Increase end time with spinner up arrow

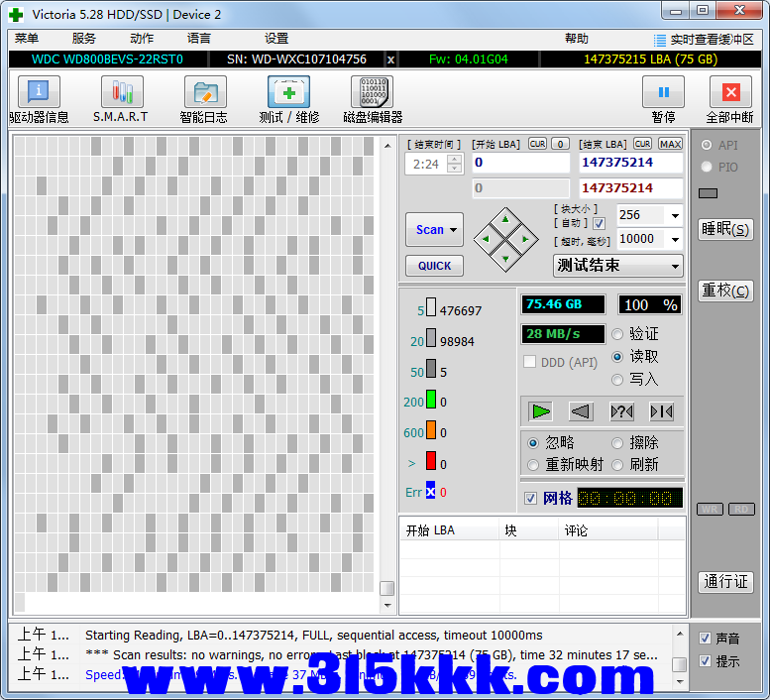(x=455, y=159)
